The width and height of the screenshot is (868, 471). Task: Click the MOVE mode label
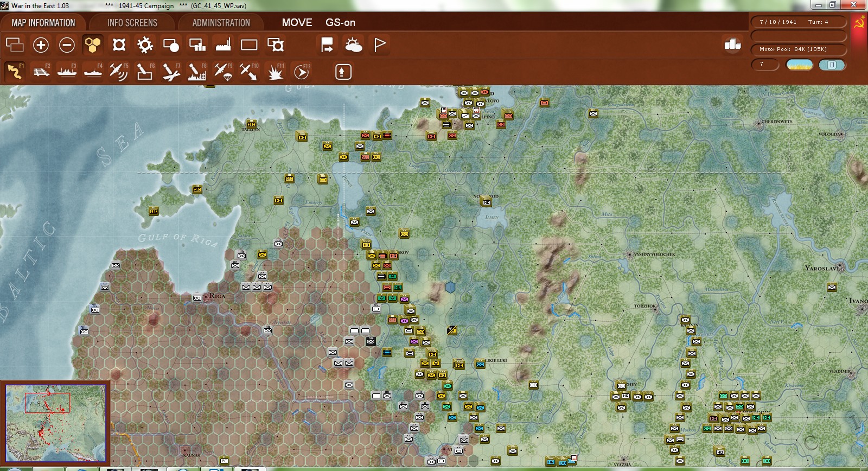(x=297, y=23)
